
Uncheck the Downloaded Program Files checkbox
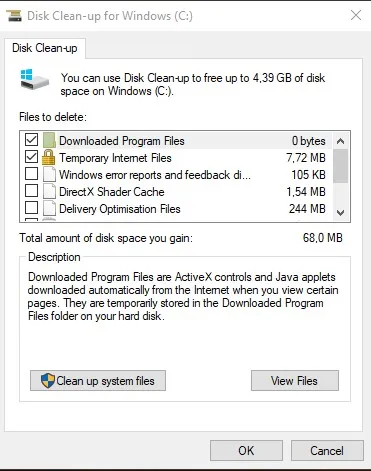point(31,140)
